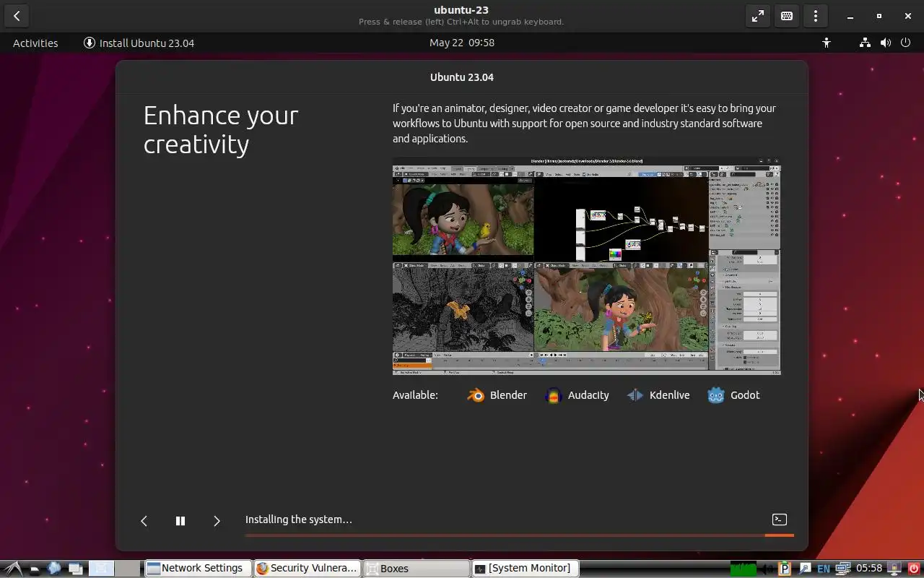Click the lock screen icon in host panel

point(895,569)
